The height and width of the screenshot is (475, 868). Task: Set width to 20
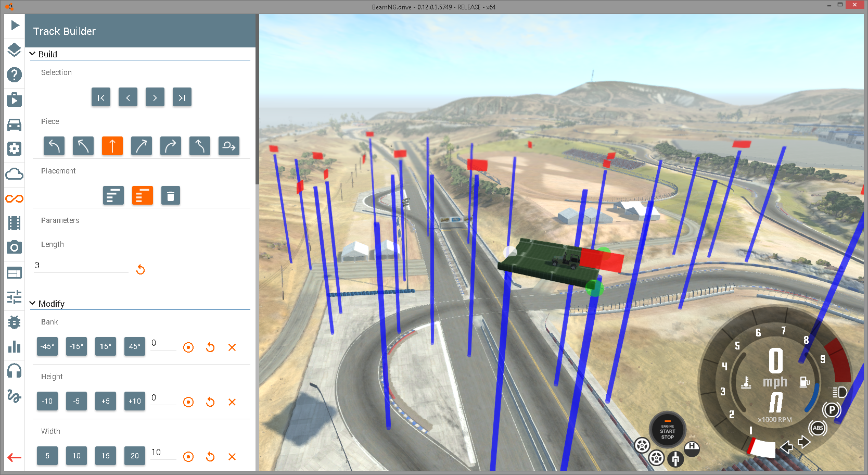135,456
